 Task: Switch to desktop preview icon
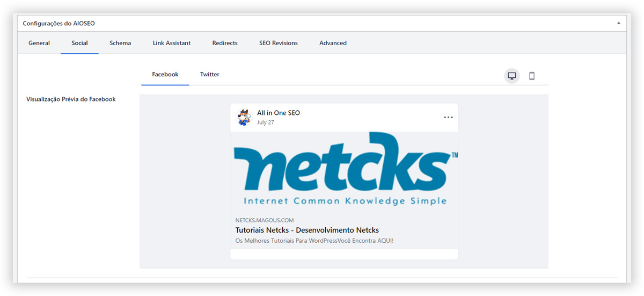(512, 76)
